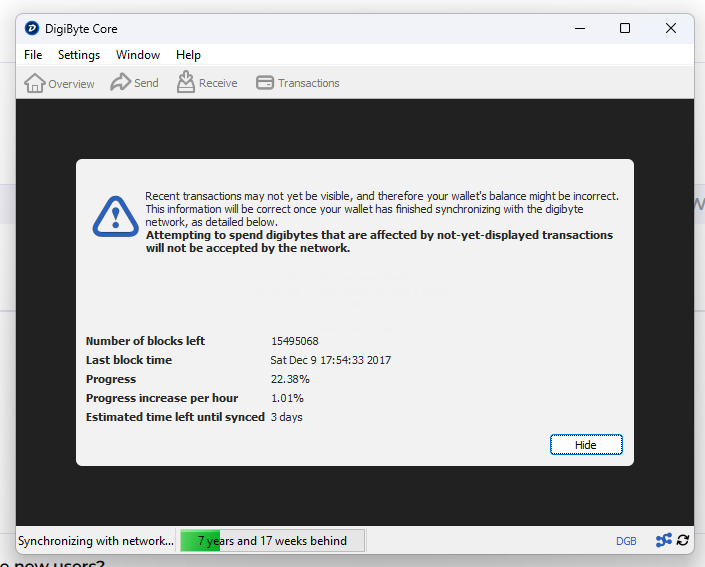705x567 pixels.
Task: Open the Transactions card icon
Action: (265, 83)
